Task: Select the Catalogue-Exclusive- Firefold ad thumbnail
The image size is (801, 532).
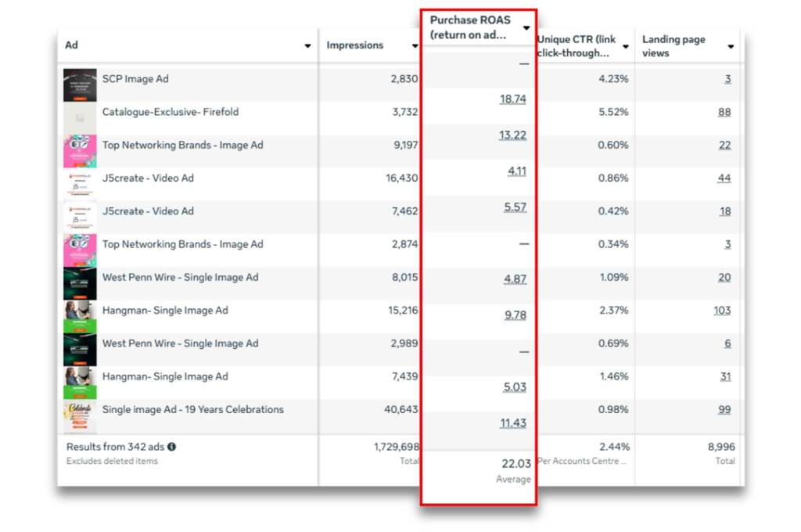Action: [x=80, y=118]
